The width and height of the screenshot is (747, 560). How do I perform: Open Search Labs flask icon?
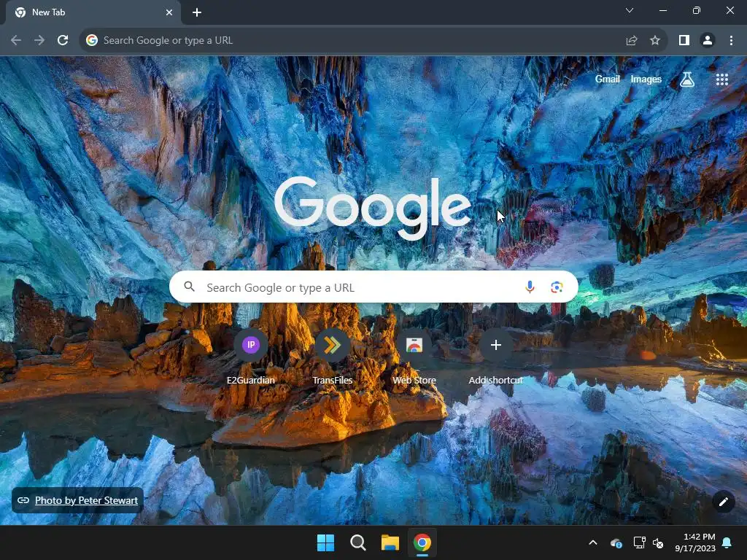(687, 79)
